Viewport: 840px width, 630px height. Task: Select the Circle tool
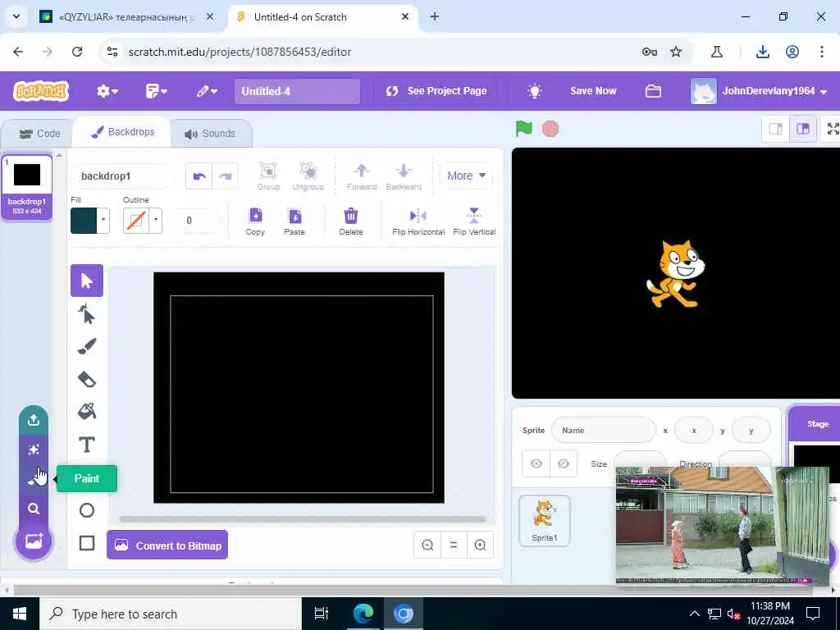point(87,510)
